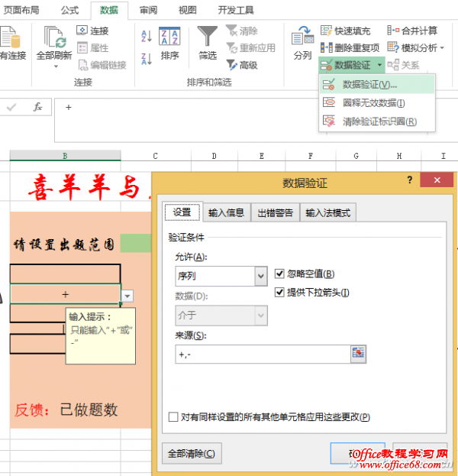The height and width of the screenshot is (476, 458).
Task: Click the formula bar confirm checkmark
Action: [11, 107]
